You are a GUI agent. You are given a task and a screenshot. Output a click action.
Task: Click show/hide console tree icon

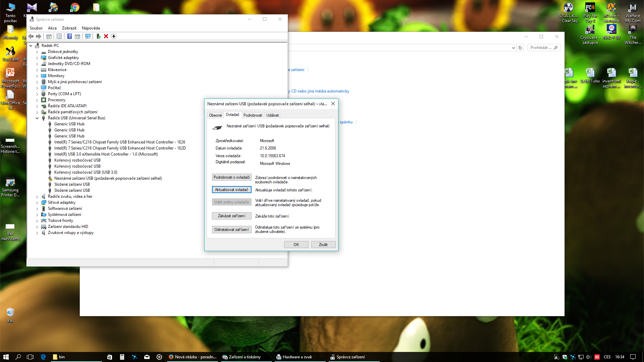(49, 36)
